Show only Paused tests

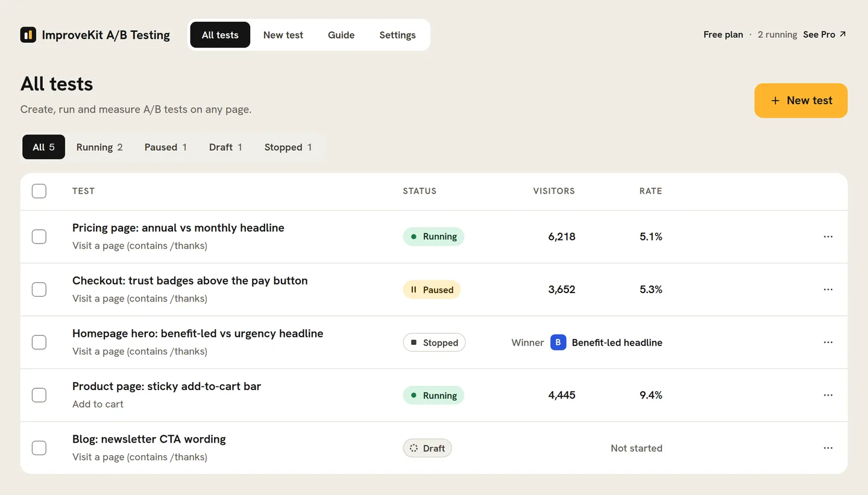click(x=166, y=147)
